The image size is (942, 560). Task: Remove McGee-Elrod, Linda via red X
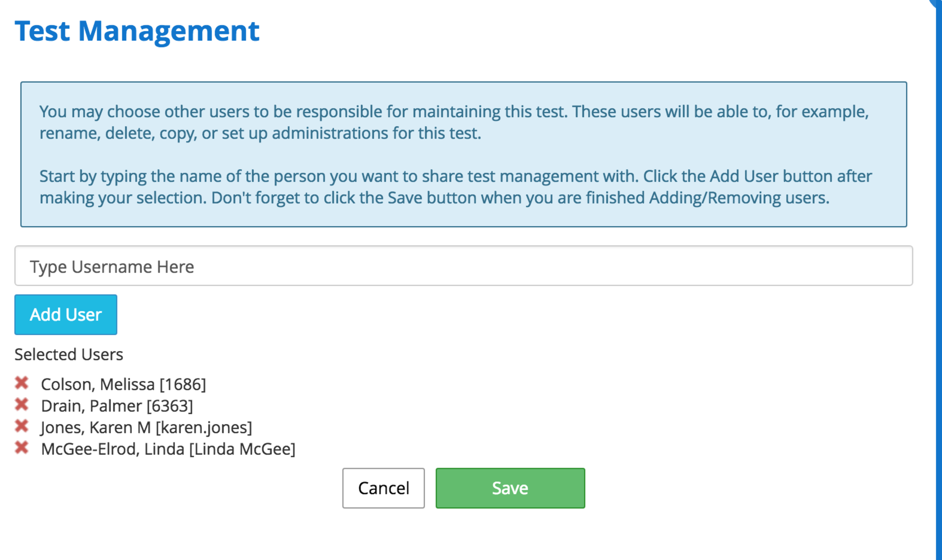tap(22, 448)
